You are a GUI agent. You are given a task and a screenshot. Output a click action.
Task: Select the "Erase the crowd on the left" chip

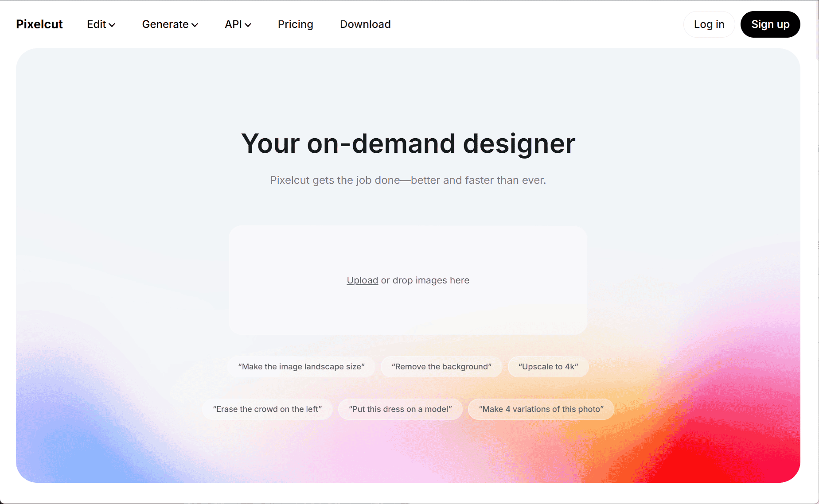[x=267, y=409]
